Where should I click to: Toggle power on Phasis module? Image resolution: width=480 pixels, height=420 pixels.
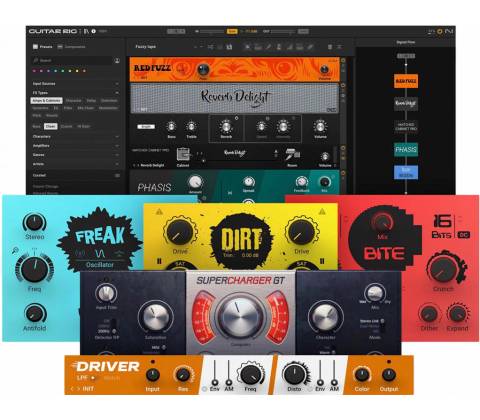tap(343, 173)
